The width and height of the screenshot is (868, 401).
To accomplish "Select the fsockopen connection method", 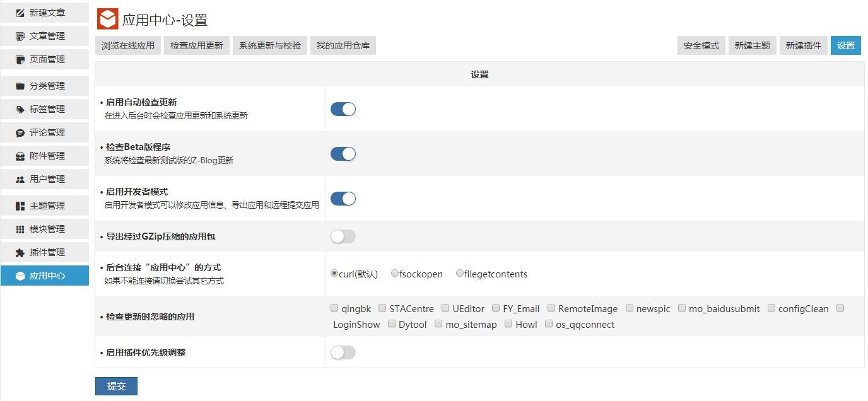I will (x=394, y=272).
